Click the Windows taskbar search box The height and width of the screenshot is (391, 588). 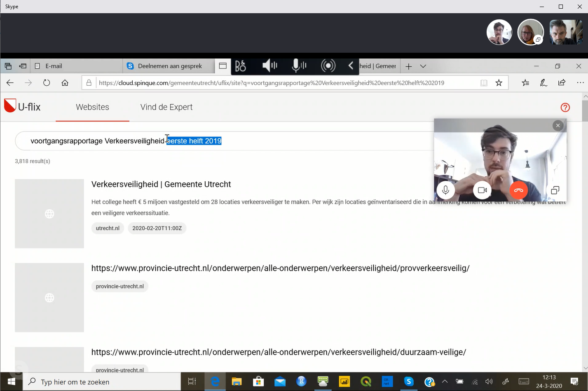pyautogui.click(x=102, y=382)
